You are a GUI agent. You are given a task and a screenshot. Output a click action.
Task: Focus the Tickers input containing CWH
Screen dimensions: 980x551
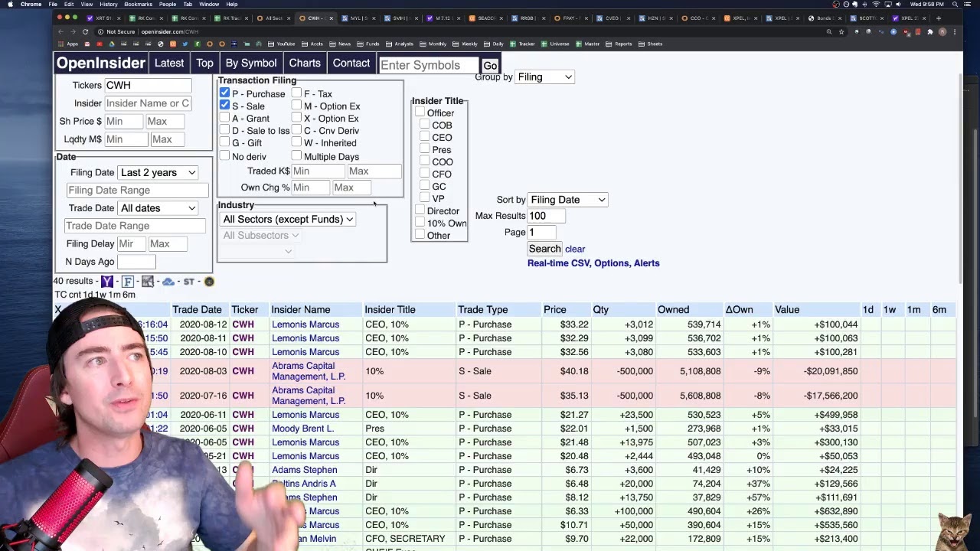[x=147, y=85]
